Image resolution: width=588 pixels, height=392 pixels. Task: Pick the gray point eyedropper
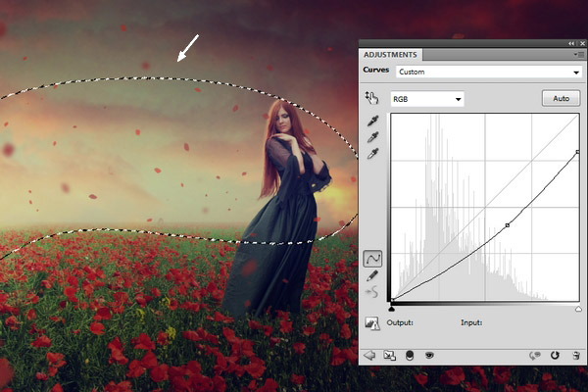[372, 137]
